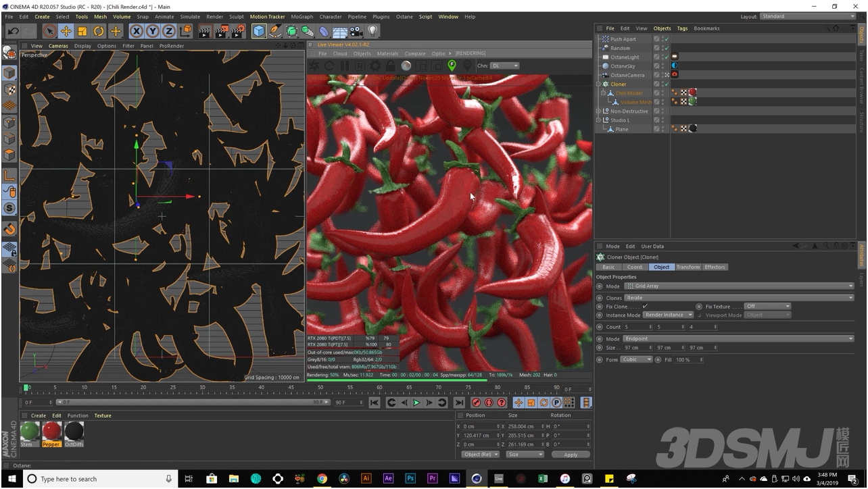Open Tags menu in Object Manager
Screen dimensions: 868x489
pos(682,28)
